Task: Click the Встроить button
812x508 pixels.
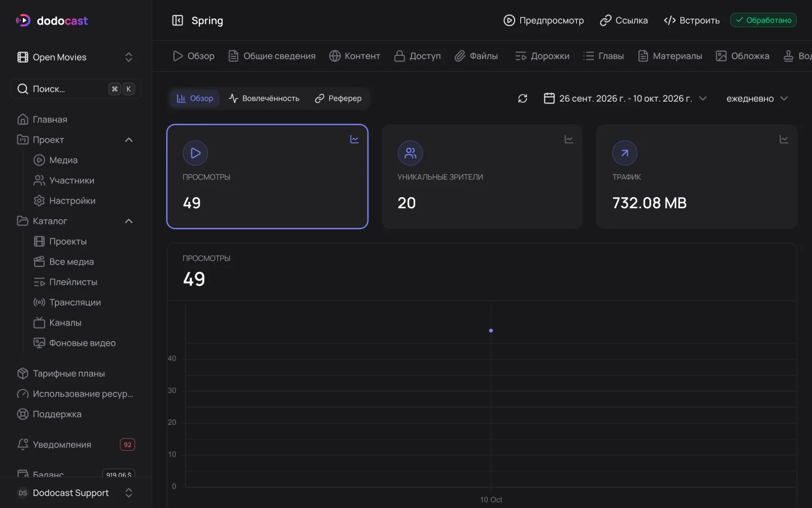Action: tap(692, 20)
